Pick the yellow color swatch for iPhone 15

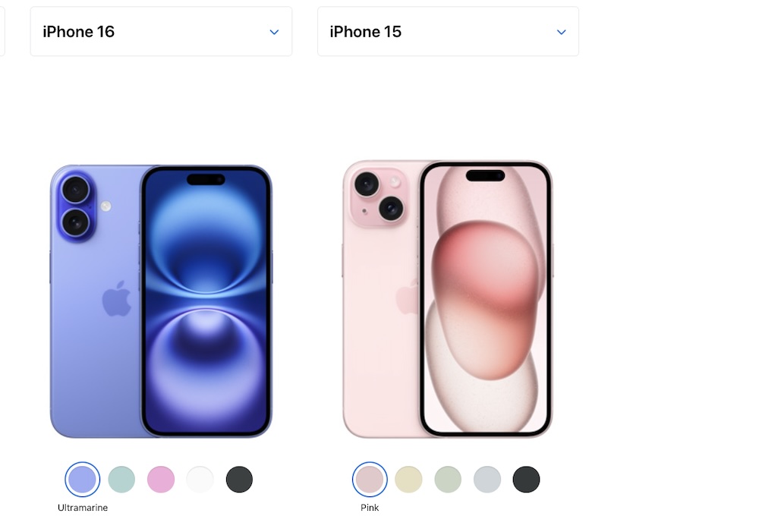point(408,479)
